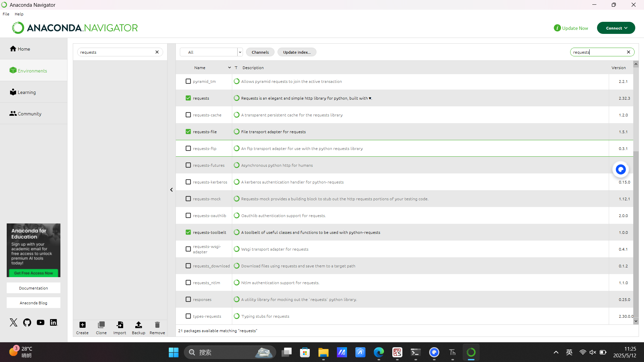This screenshot has width=644, height=362.
Task: Open the Help menu
Action: tap(19, 14)
